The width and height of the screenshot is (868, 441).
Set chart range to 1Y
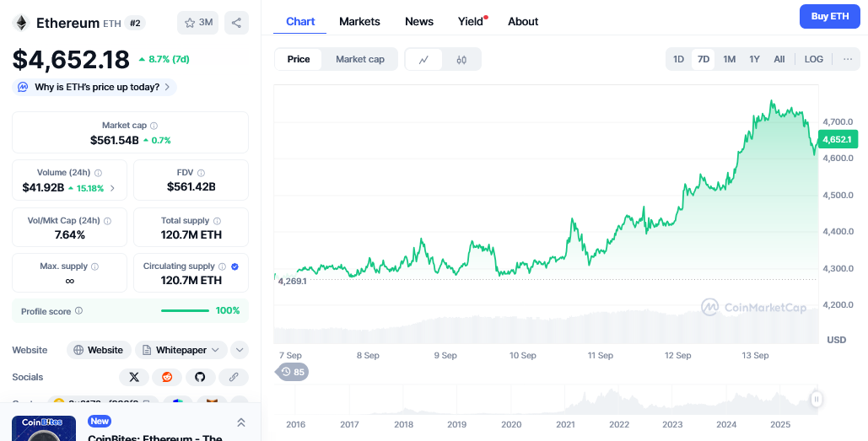(754, 59)
